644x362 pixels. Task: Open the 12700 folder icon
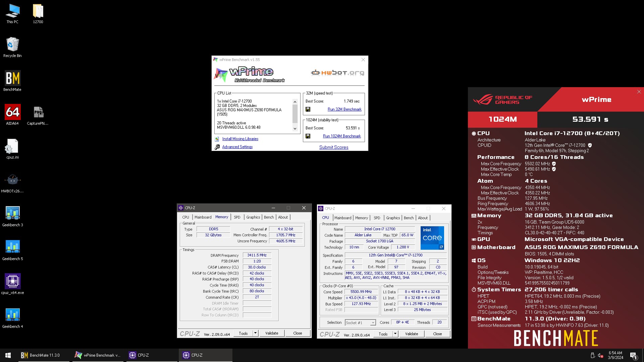coord(38,14)
